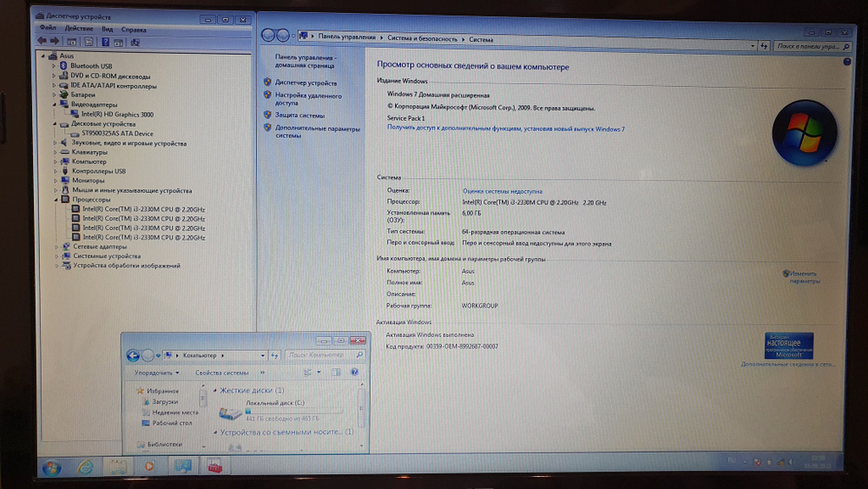The width and height of the screenshot is (868, 489).
Task: Select the first Intel Core i3-2330M processor entry
Action: point(143,209)
